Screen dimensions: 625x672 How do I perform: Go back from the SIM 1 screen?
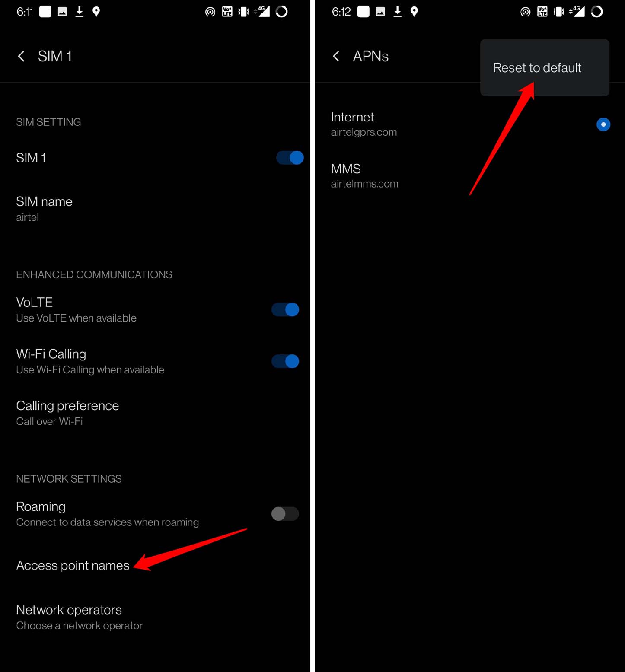(21, 56)
